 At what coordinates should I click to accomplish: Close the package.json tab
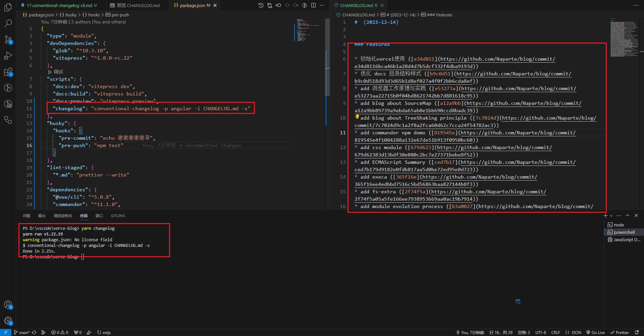pos(215,5)
